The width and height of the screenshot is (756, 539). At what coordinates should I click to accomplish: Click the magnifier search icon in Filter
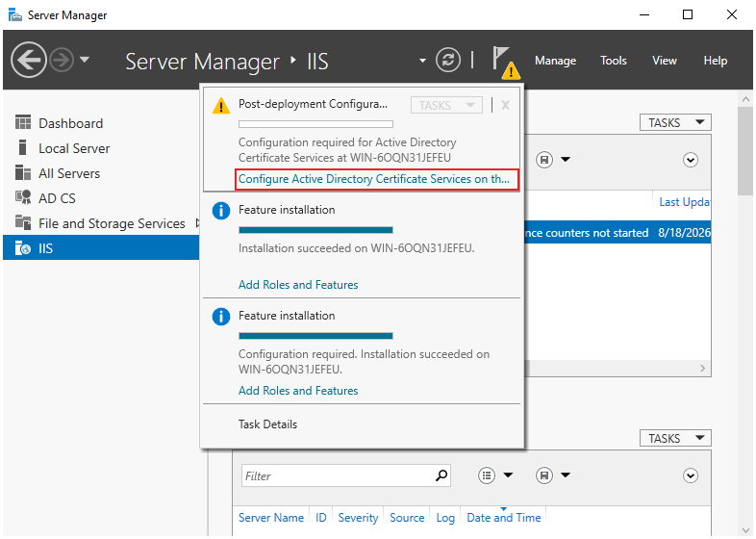(x=441, y=475)
